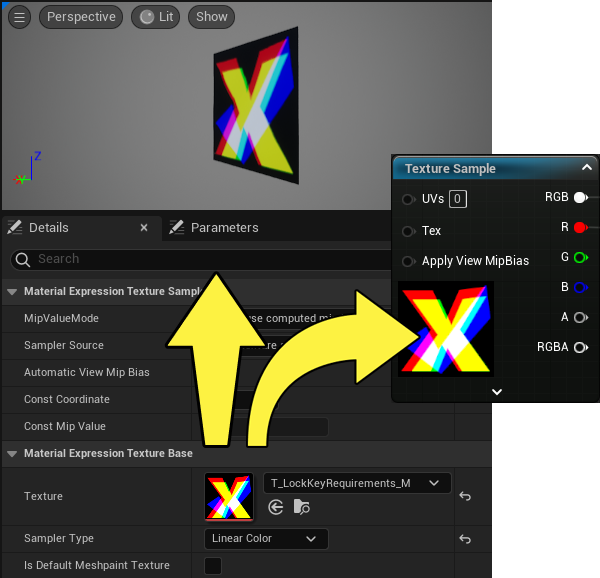This screenshot has width=600, height=578.
Task: Enable Is Default Meshpaint Texture checkbox
Action: coord(213,566)
